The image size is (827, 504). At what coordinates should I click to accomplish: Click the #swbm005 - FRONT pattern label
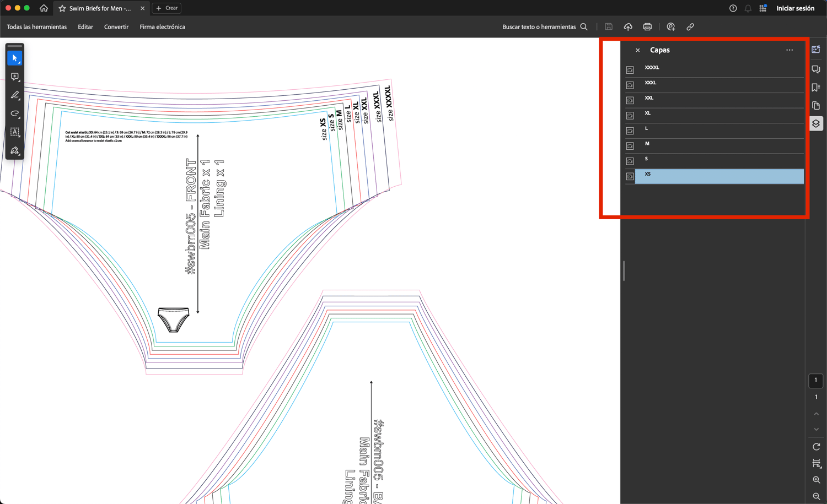[191, 217]
